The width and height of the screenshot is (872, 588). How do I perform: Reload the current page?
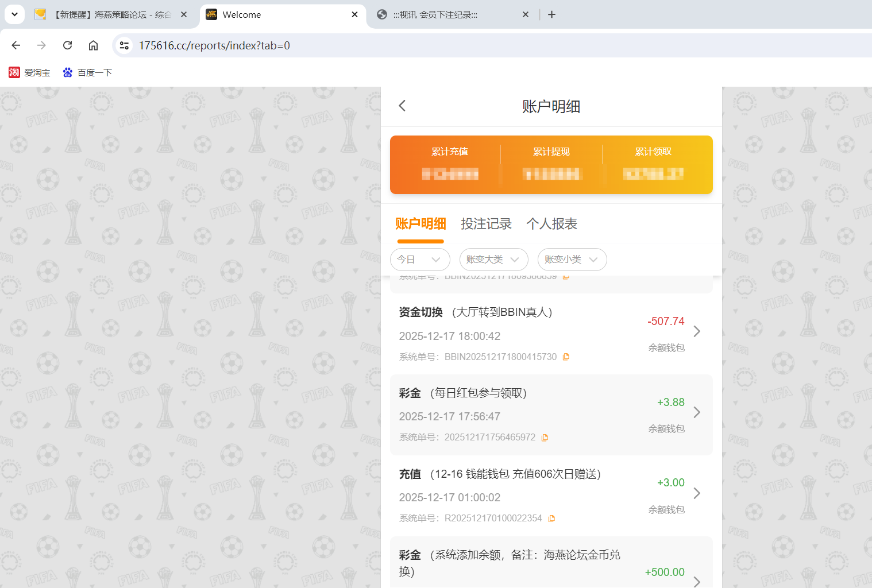pos(67,45)
